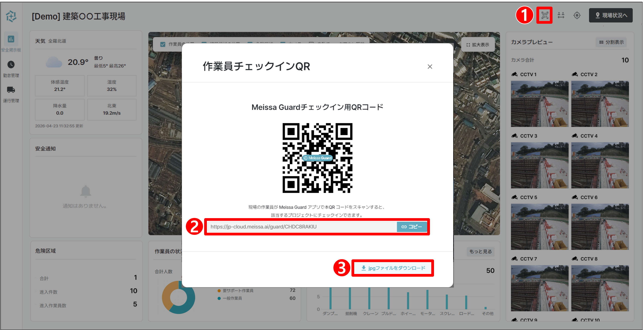This screenshot has width=644, height=330.
Task: Click the カメラ合計 count row
Action: click(x=570, y=60)
